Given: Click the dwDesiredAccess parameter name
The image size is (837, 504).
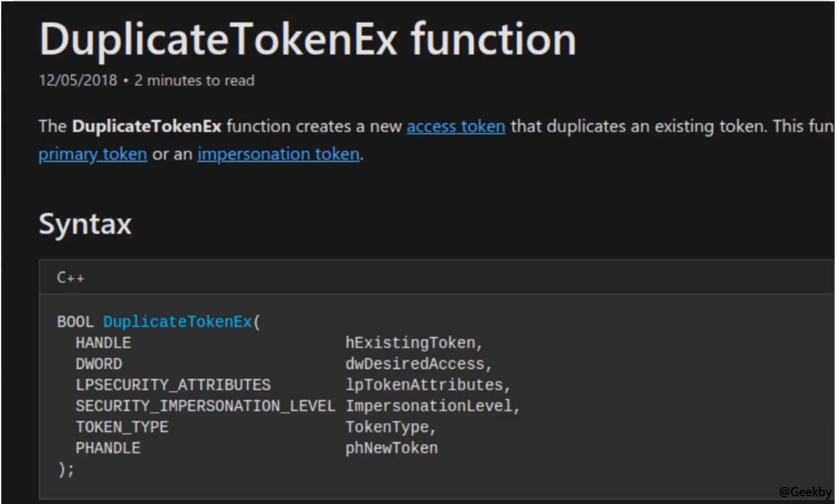Looking at the screenshot, I should pos(415,364).
